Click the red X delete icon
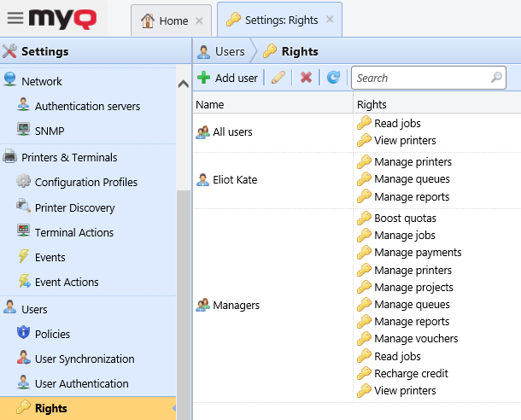The image size is (521, 420). tap(306, 78)
